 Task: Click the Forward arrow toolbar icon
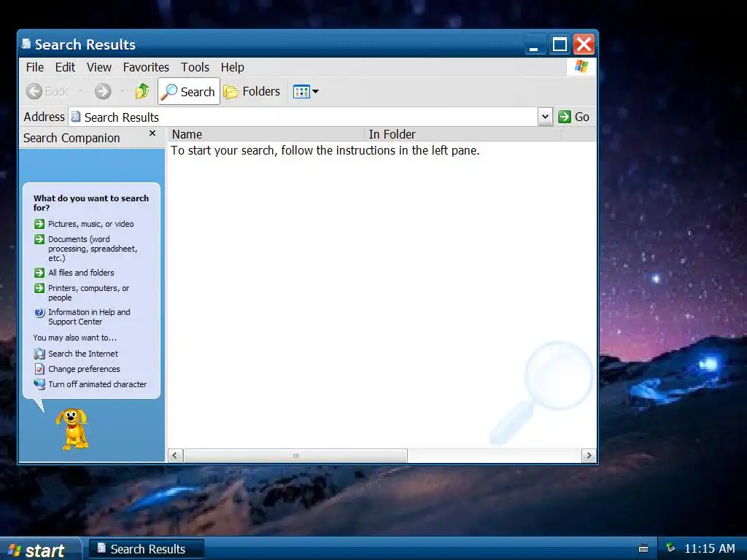coord(102,91)
